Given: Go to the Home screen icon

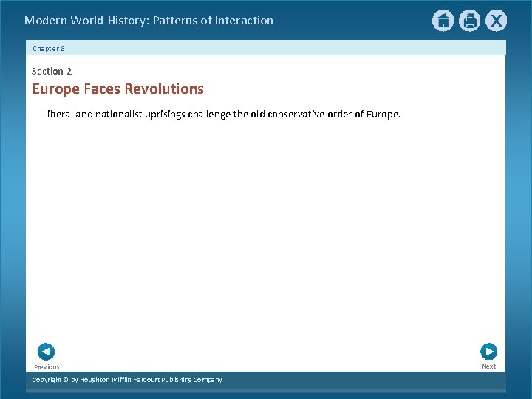Looking at the screenshot, I should click(x=443, y=21).
